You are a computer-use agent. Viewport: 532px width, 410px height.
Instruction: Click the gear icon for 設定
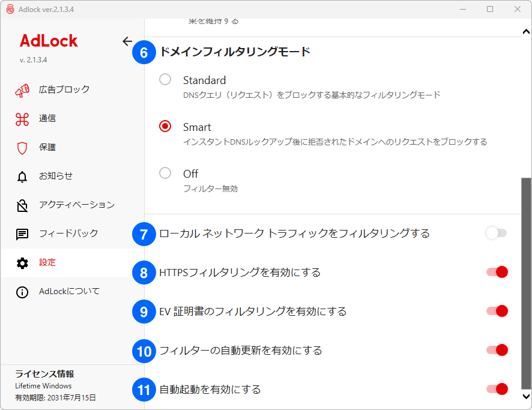(22, 263)
